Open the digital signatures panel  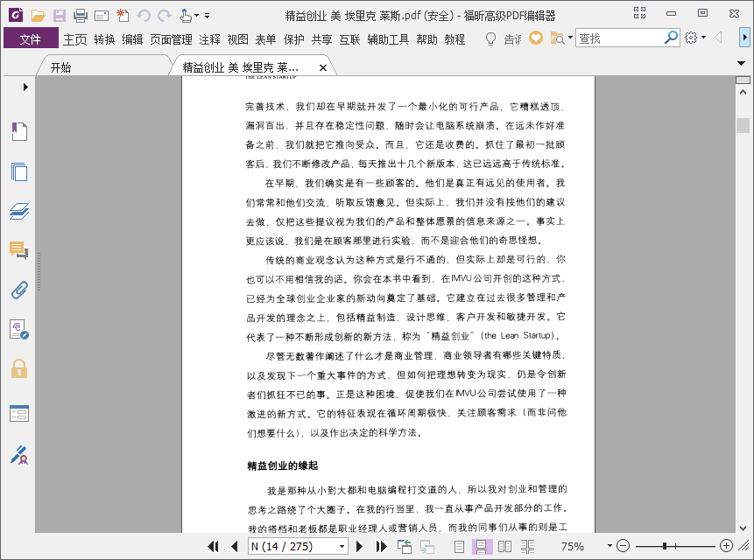(x=19, y=330)
